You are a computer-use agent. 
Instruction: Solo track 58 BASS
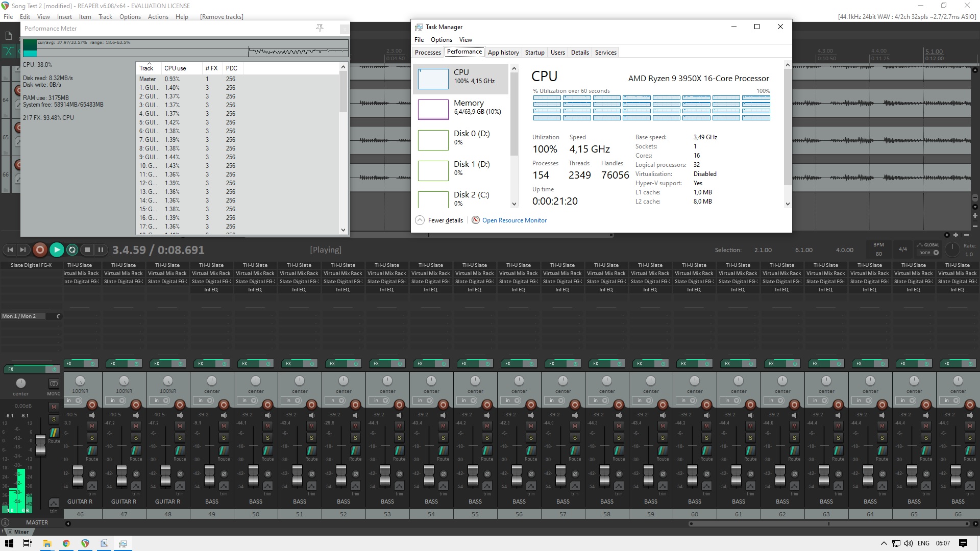[x=619, y=438]
